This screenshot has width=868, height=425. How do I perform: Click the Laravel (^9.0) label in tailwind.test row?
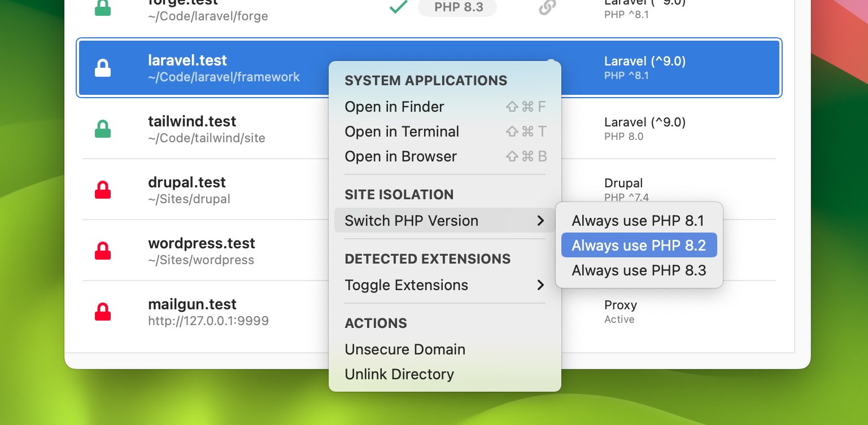pos(645,122)
